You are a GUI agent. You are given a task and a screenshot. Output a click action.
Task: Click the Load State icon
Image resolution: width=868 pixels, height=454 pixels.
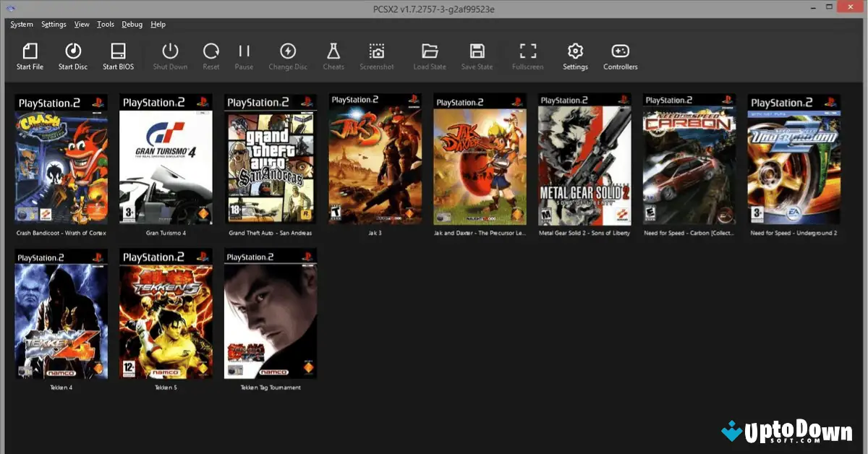[x=430, y=53]
